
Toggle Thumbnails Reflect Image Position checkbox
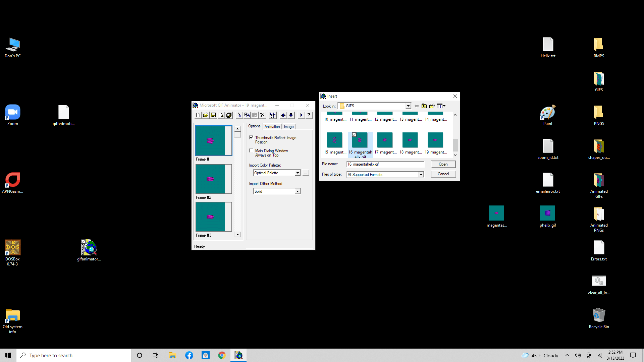[251, 138]
